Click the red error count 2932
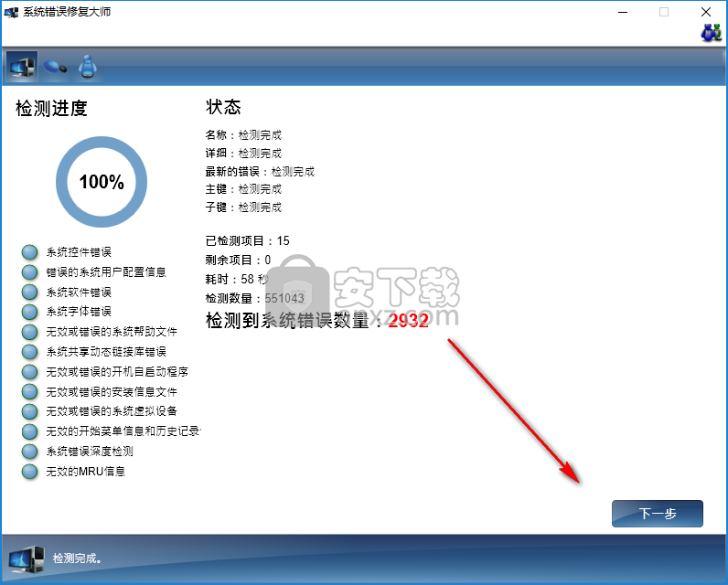This screenshot has width=728, height=585. coord(408,321)
